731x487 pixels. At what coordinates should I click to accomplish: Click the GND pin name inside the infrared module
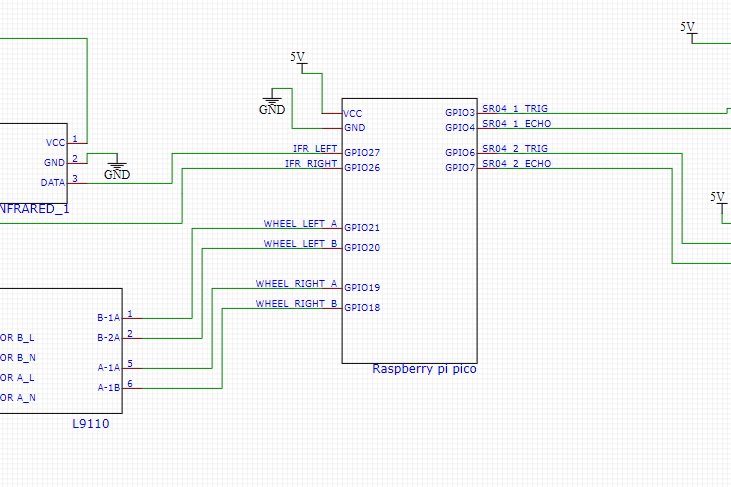[55, 163]
